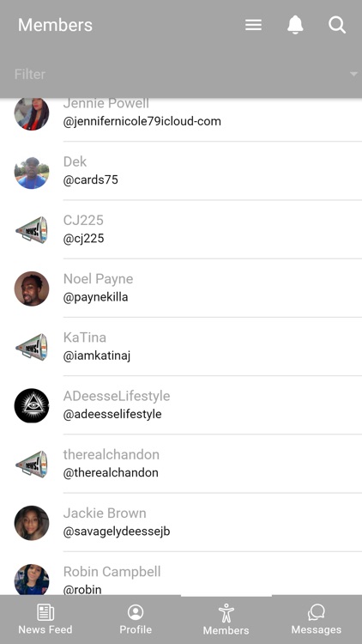Select @jennifernicole79icloud-com handle

click(142, 122)
